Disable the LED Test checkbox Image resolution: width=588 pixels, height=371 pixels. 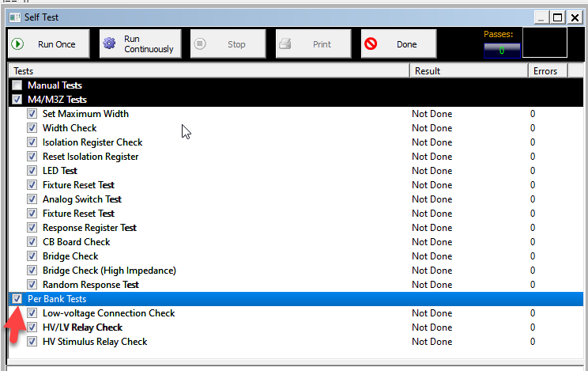point(32,171)
